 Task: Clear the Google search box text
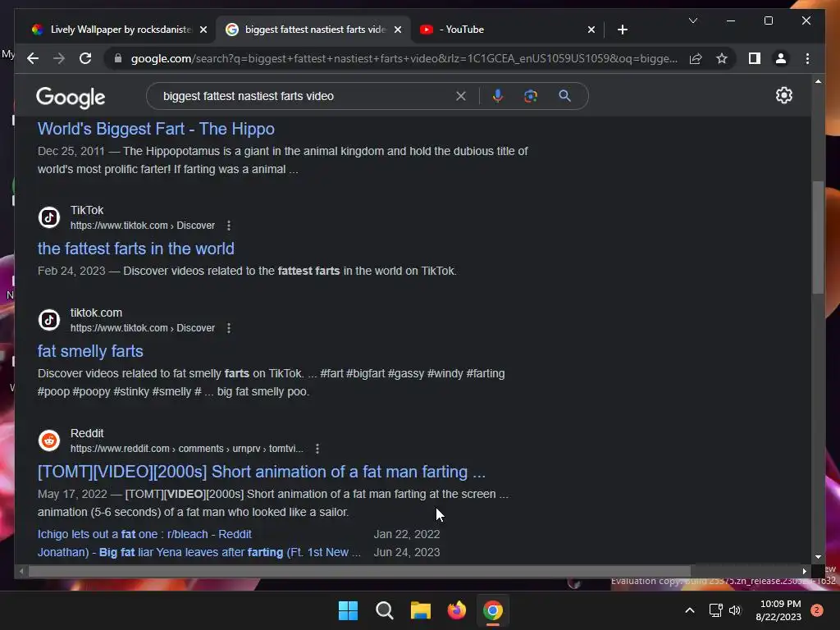[461, 96]
